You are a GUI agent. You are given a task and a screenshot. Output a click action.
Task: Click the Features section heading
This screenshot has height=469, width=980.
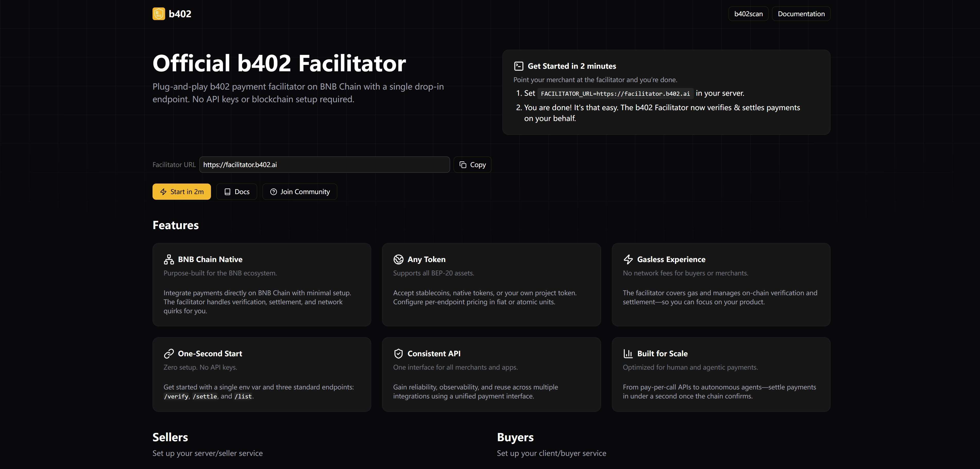click(x=175, y=225)
